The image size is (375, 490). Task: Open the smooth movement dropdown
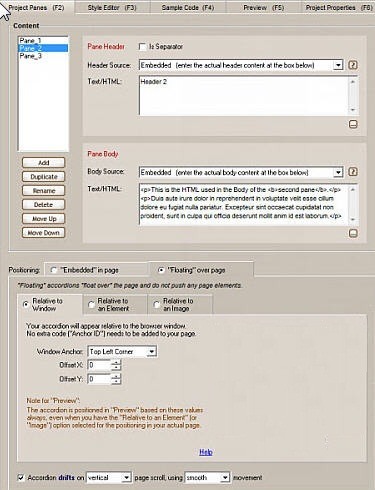coord(225,478)
